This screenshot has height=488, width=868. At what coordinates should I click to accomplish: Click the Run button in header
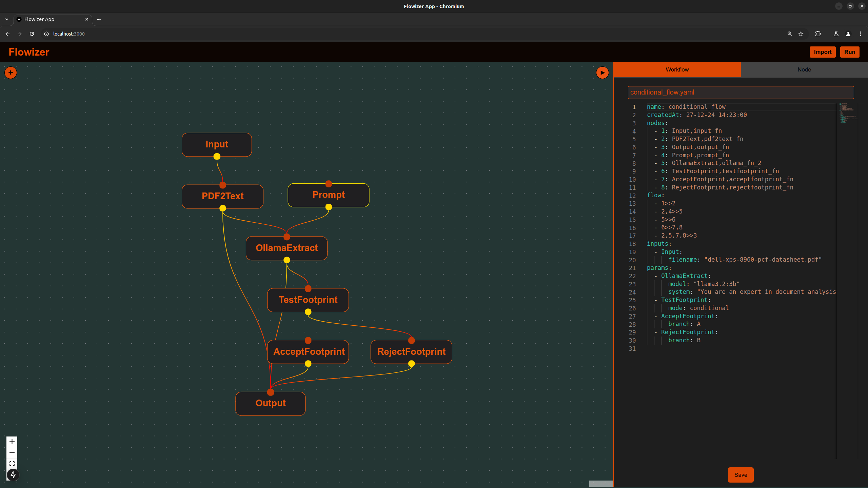[x=850, y=52]
